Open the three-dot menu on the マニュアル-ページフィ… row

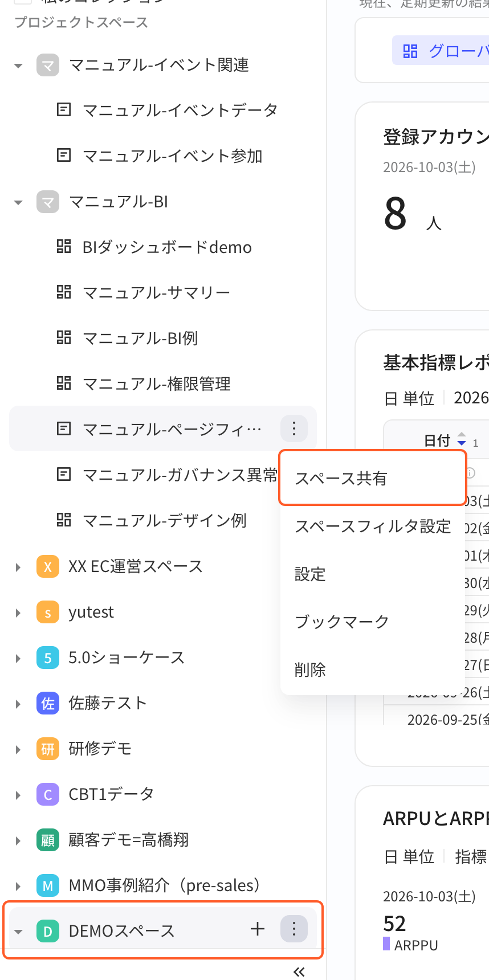(x=294, y=428)
